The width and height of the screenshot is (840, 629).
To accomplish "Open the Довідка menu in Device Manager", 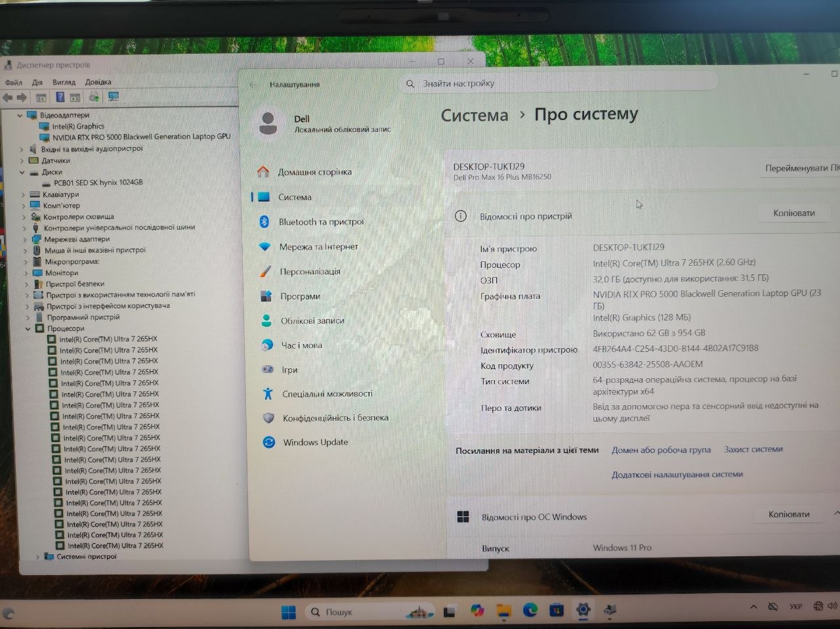I will 98,82.
